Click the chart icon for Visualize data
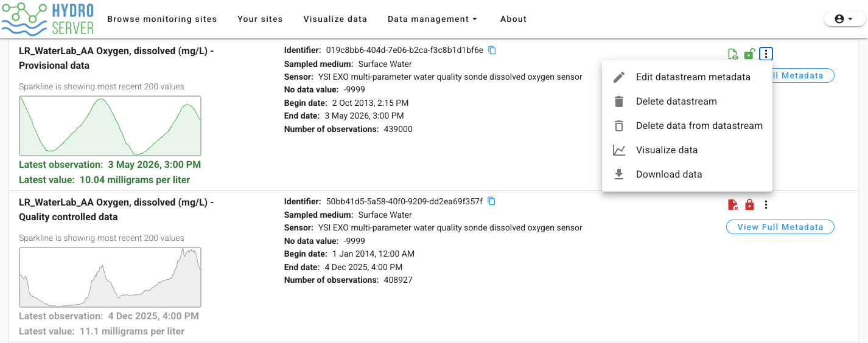 click(619, 150)
